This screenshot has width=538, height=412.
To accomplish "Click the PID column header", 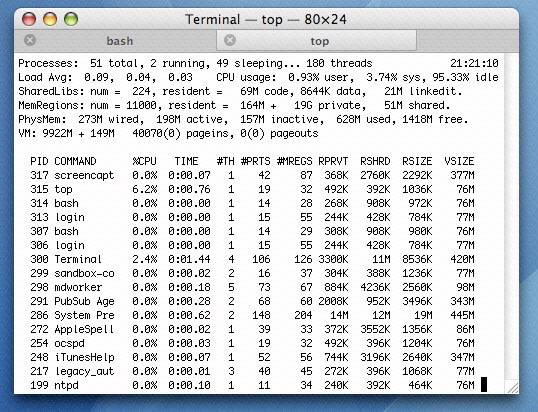I will pyautogui.click(x=39, y=161).
